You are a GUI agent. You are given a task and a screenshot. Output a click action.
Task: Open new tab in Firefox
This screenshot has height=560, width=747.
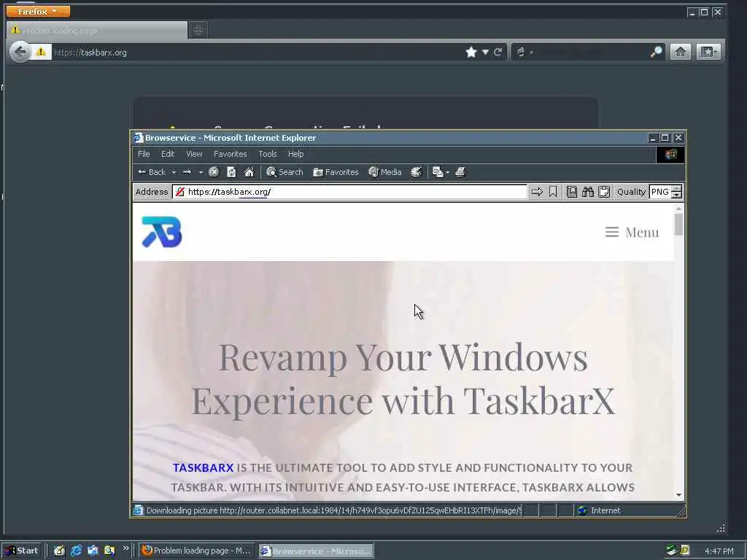198,31
